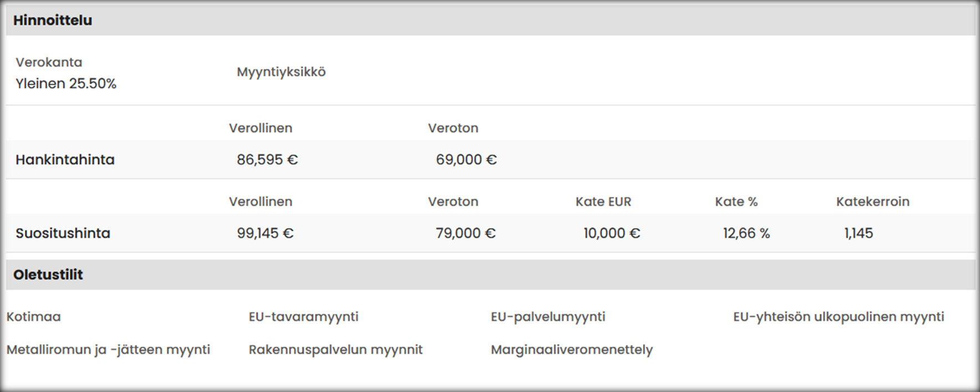Click the Katekerroin value 1,145
Screen dimensions: 980x392
point(859,233)
